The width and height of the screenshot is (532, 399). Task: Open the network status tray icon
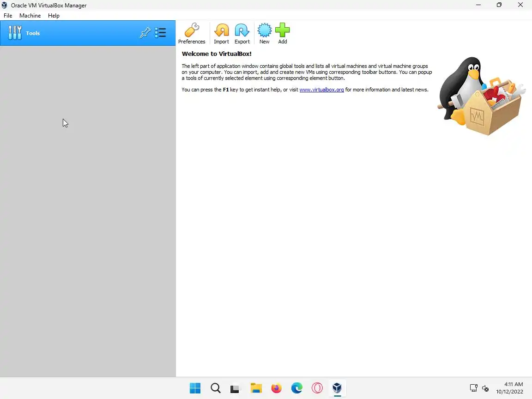474,388
